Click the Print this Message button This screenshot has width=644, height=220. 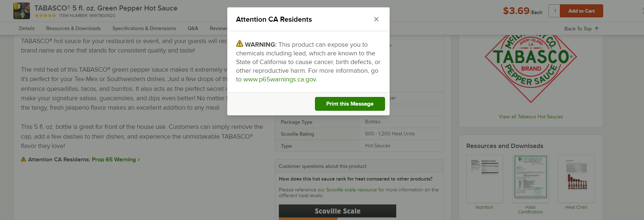coord(350,104)
